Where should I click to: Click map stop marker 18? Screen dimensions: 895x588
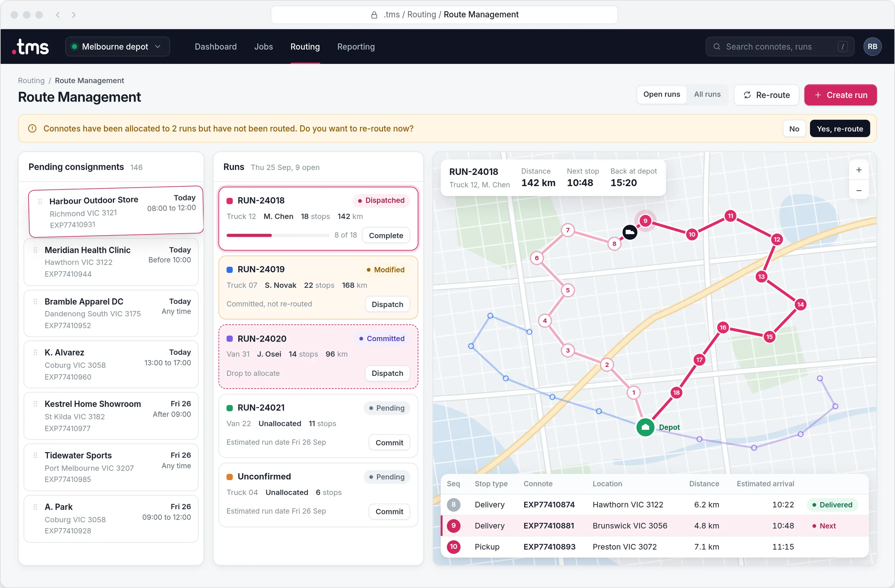677,393
